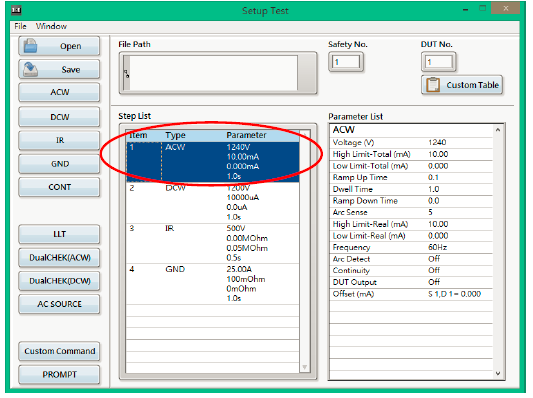Click the High Limit-Real (mA) row
Screen dimensions: 533x398
tap(411, 224)
